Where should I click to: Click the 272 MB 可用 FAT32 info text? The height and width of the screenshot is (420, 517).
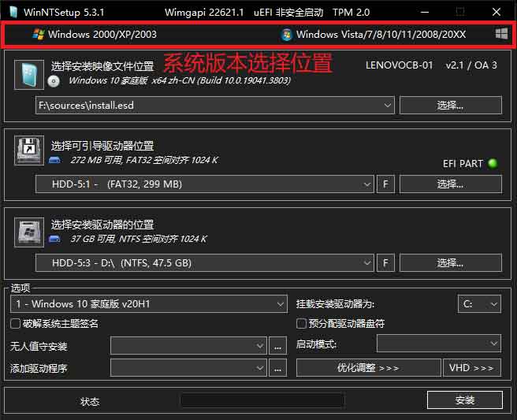coord(144,160)
